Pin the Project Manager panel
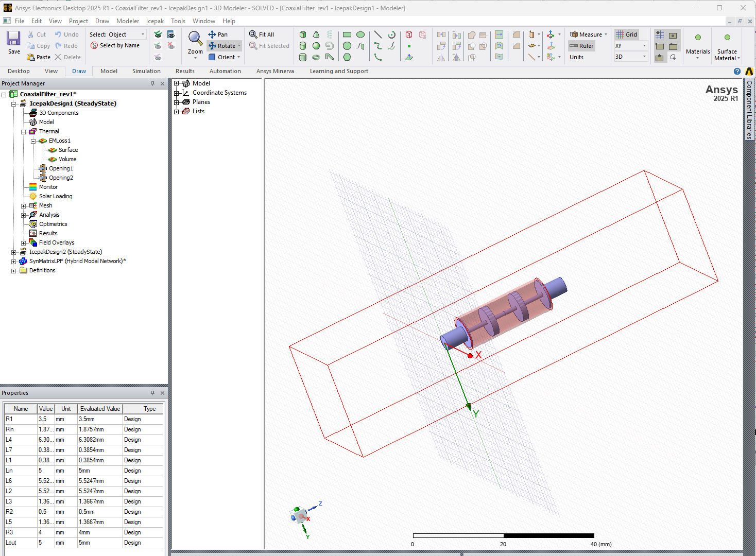This screenshot has width=756, height=556. coord(152,83)
